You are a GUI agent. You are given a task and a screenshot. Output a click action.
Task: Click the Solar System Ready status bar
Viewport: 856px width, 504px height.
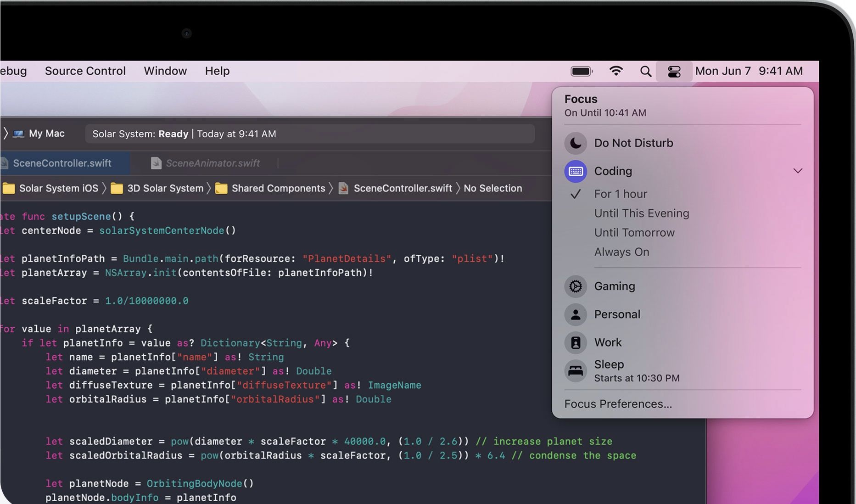click(310, 134)
